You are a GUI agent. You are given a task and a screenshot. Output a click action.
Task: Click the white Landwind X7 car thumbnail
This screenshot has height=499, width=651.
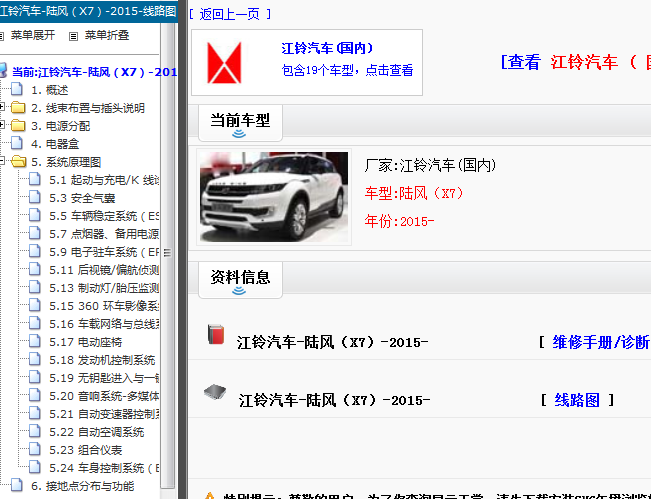click(x=274, y=197)
